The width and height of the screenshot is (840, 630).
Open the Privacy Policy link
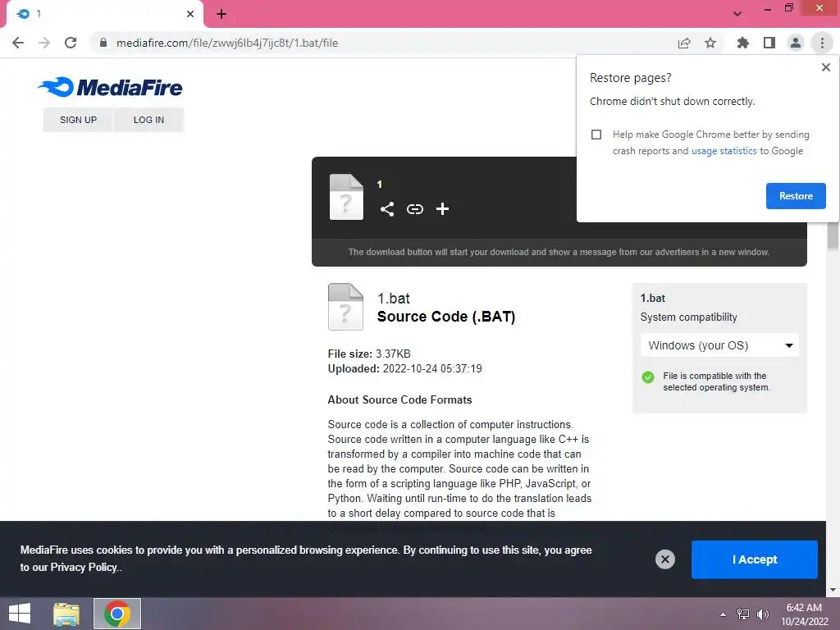pos(84,568)
